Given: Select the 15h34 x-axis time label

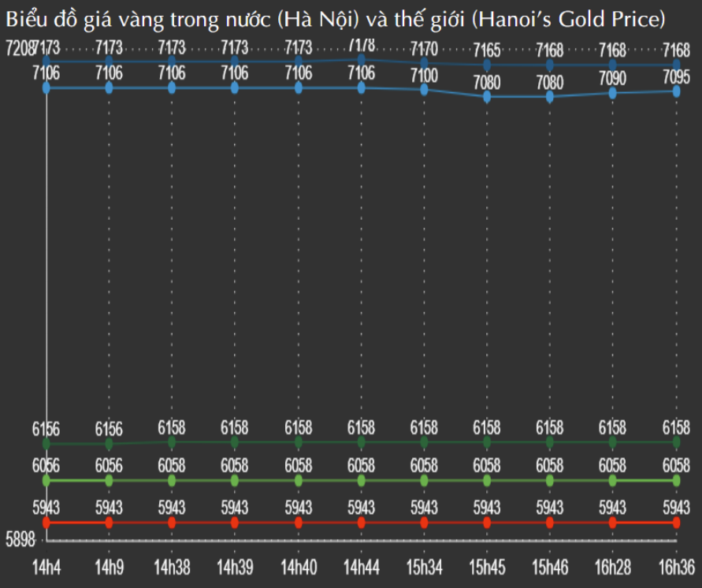Looking at the screenshot, I should click(x=424, y=567).
